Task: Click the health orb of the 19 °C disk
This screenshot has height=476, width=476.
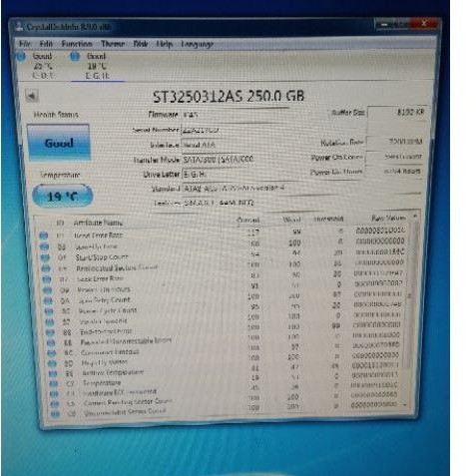Action: point(75,56)
